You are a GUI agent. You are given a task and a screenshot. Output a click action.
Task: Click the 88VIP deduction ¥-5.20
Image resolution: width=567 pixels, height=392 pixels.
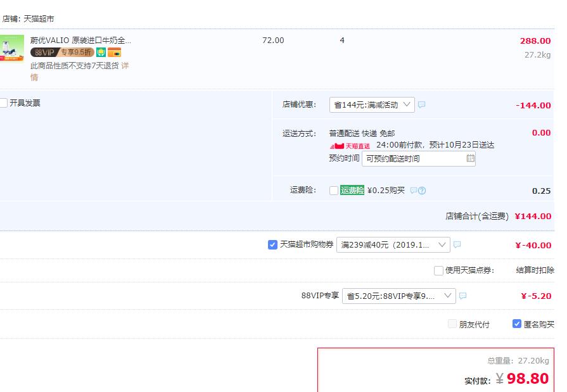[x=536, y=296]
